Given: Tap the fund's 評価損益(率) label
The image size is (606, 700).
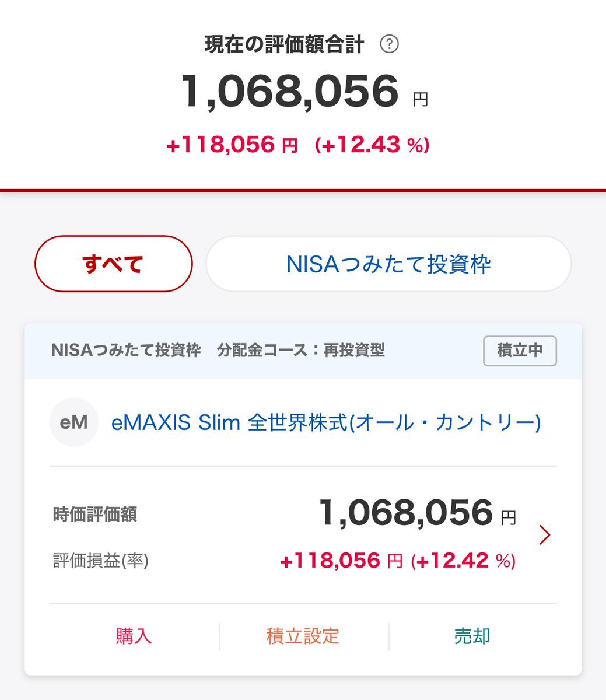Looking at the screenshot, I should pyautogui.click(x=101, y=561).
